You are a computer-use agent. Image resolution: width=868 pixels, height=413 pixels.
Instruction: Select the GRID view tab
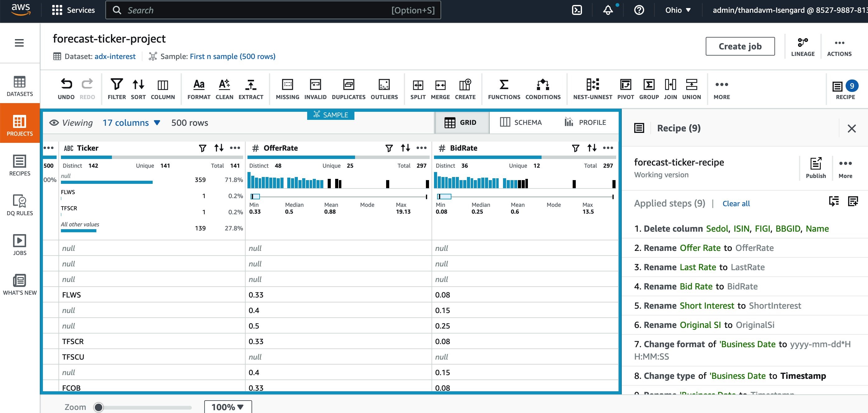pyautogui.click(x=462, y=123)
